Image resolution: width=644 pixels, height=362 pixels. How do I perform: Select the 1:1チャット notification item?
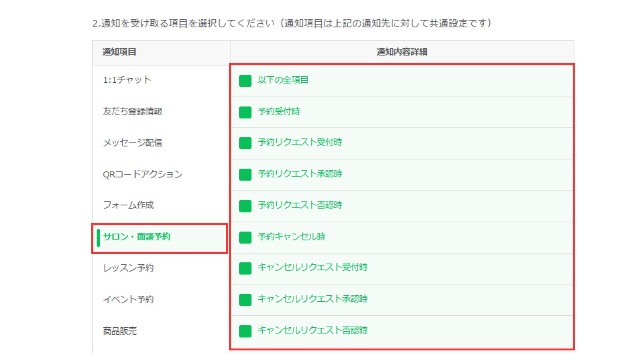pyautogui.click(x=127, y=80)
